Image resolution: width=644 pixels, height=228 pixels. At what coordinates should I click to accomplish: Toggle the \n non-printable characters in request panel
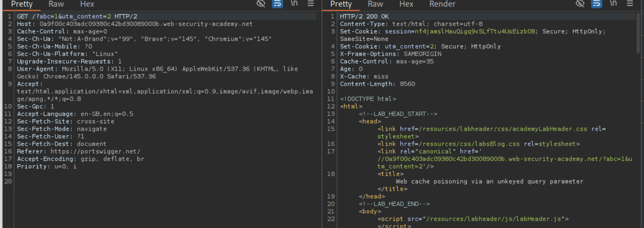click(x=294, y=4)
